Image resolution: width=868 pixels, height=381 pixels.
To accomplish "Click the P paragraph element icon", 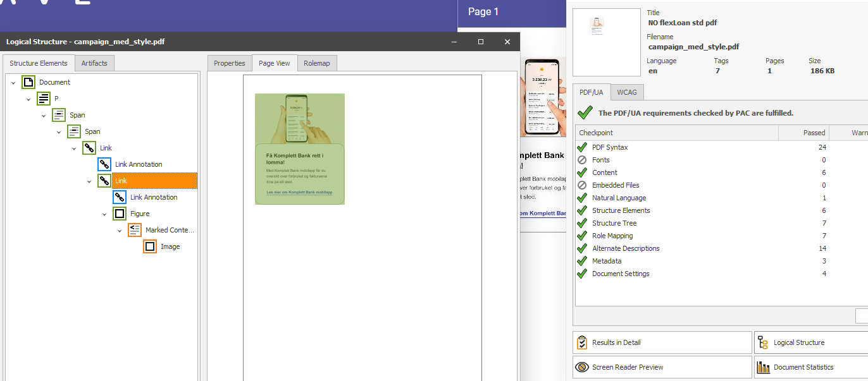I will pyautogui.click(x=44, y=99).
